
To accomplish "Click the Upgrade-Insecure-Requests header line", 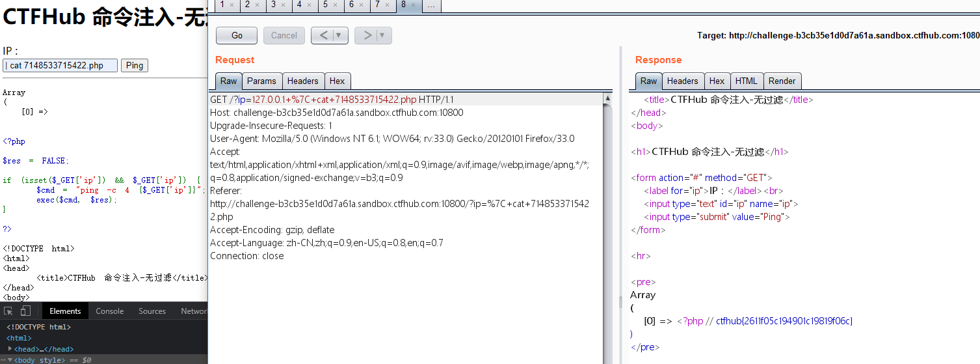I will point(271,126).
